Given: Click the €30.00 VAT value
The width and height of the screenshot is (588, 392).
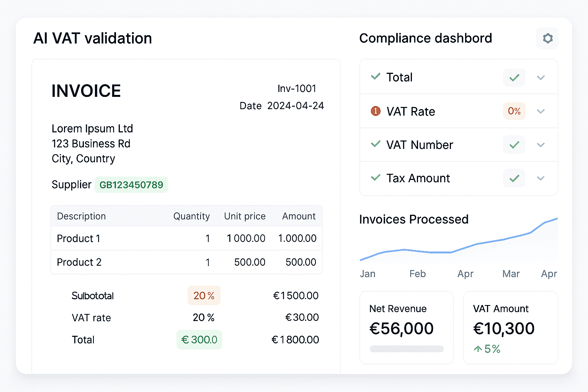Looking at the screenshot, I should coord(302,317).
